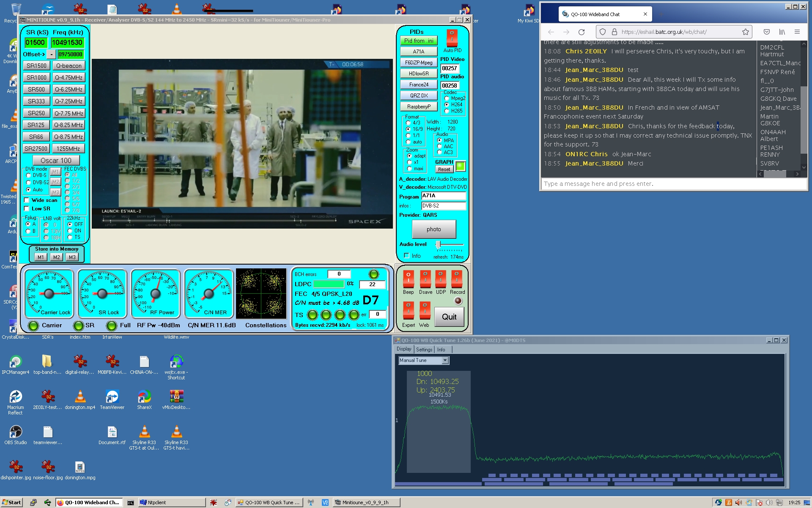Image resolution: width=812 pixels, height=508 pixels.
Task: Type-a-message chat input box click
Action: point(673,184)
